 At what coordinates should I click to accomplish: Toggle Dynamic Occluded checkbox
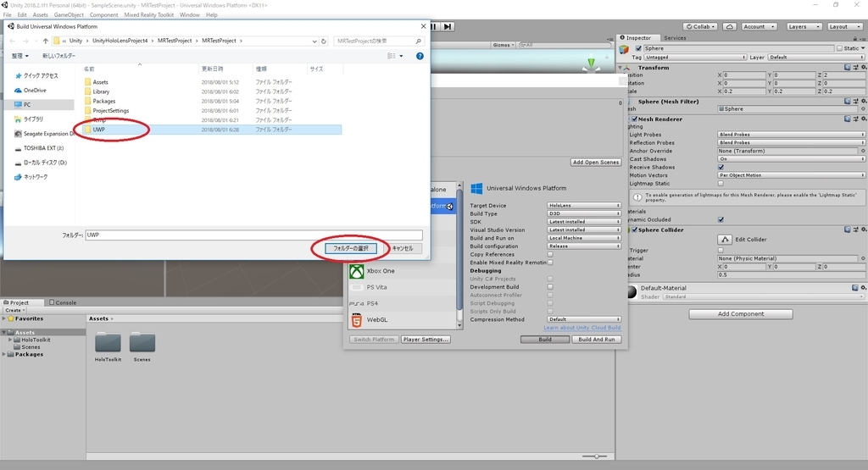[x=721, y=219]
